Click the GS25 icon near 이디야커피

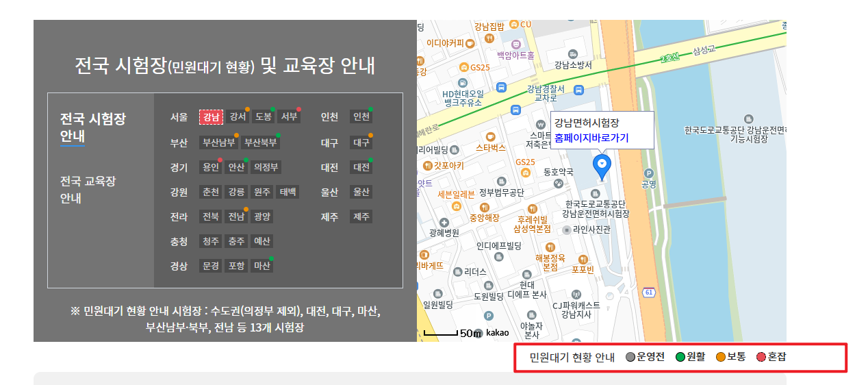(465, 67)
